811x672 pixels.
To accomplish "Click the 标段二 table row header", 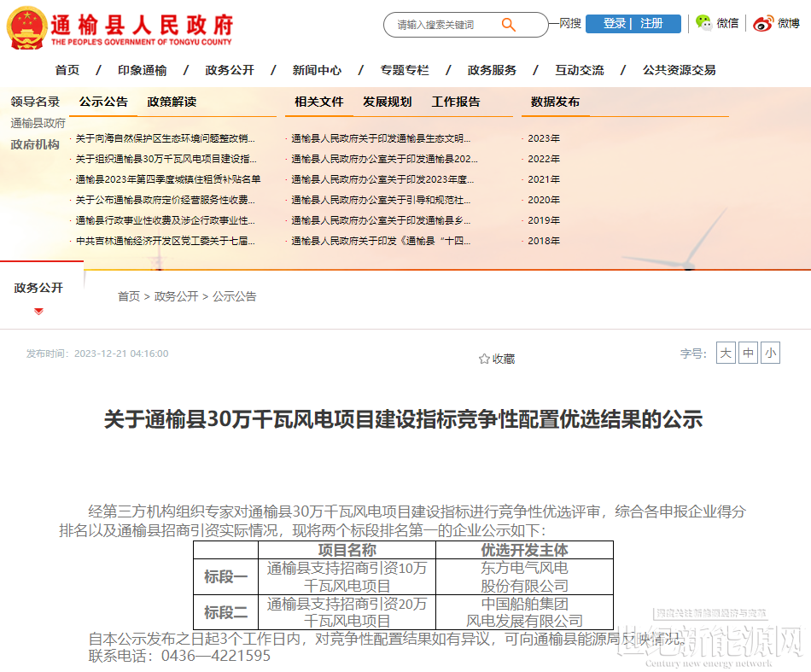I will (x=225, y=612).
